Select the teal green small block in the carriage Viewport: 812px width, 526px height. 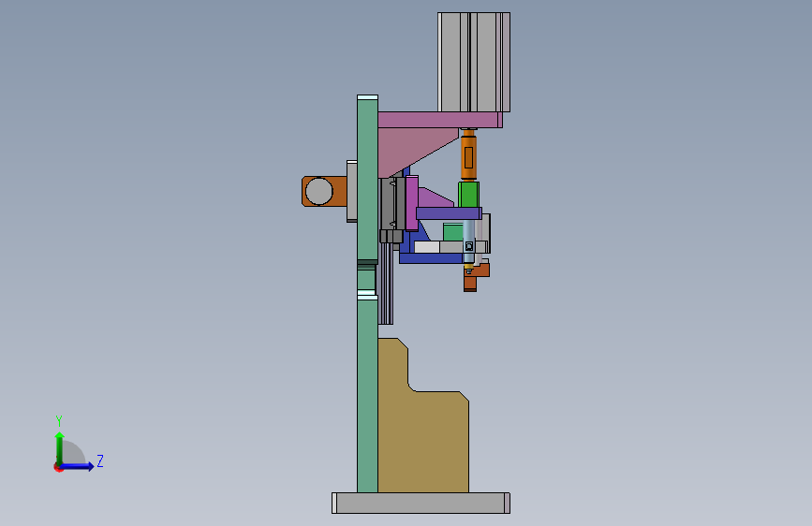pos(453,232)
